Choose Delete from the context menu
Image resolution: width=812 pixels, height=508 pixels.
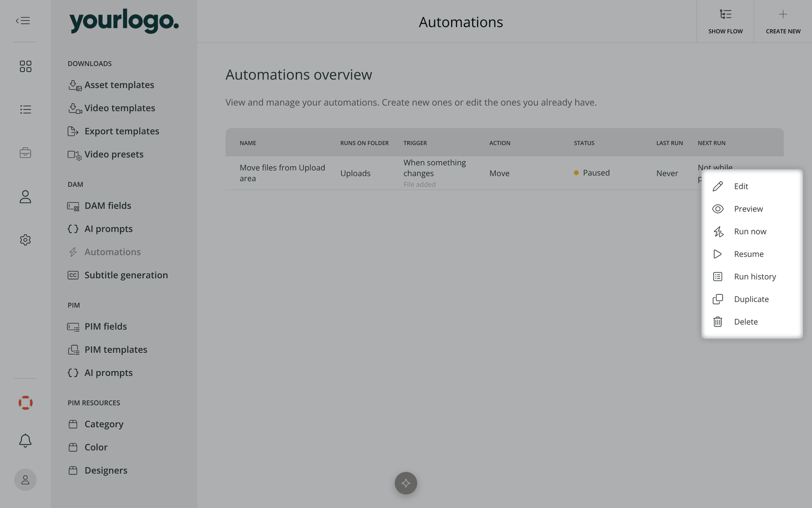[752, 322]
